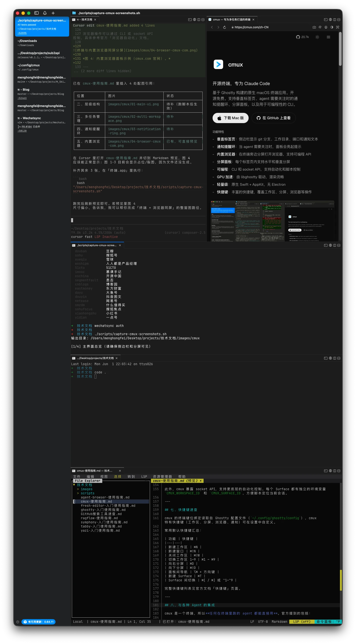The height and width of the screenshot is (644, 356).
Task: Open the hamburger menu on cmux website
Action: click(328, 37)
